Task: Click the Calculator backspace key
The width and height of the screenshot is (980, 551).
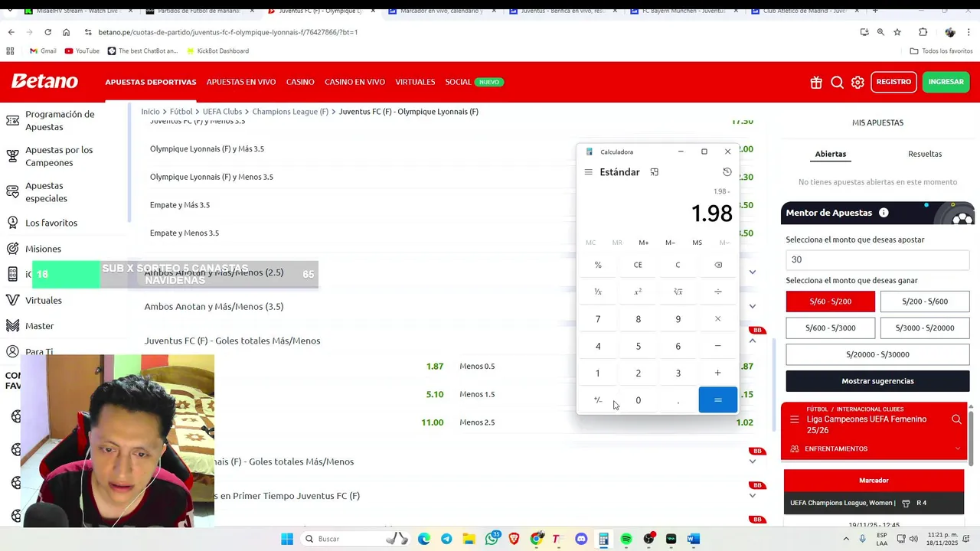Action: (718, 265)
